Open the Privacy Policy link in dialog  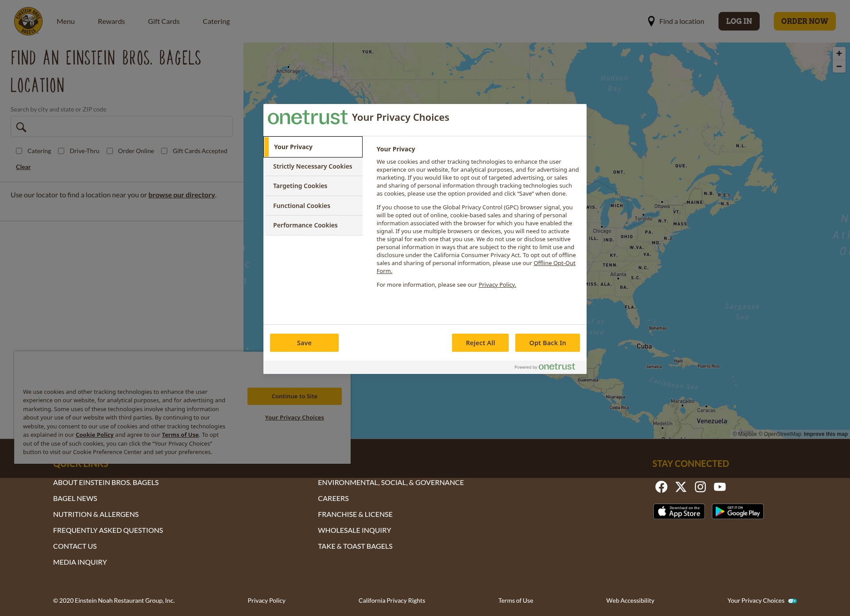tap(497, 285)
